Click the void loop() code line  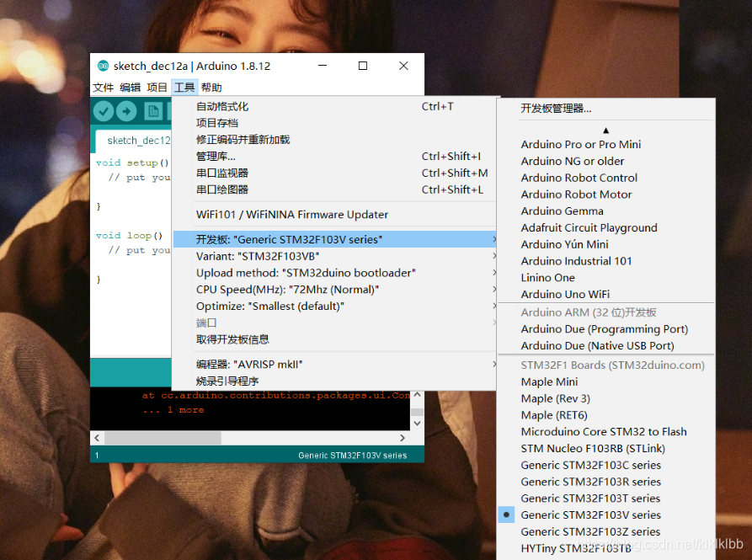pos(130,236)
